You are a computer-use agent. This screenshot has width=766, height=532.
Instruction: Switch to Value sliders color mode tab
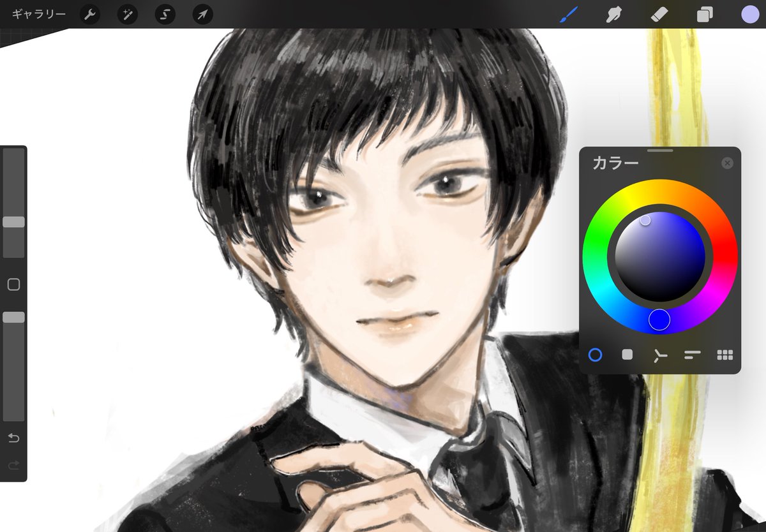(693, 355)
